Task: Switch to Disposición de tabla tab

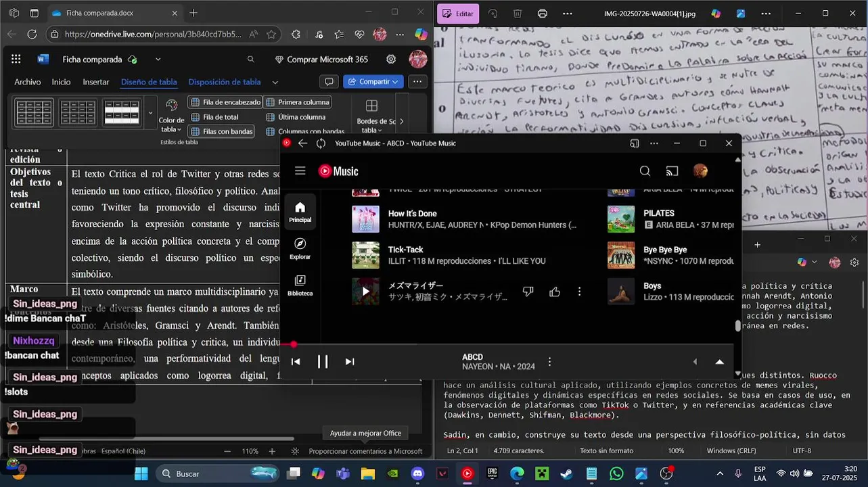Action: coord(225,82)
